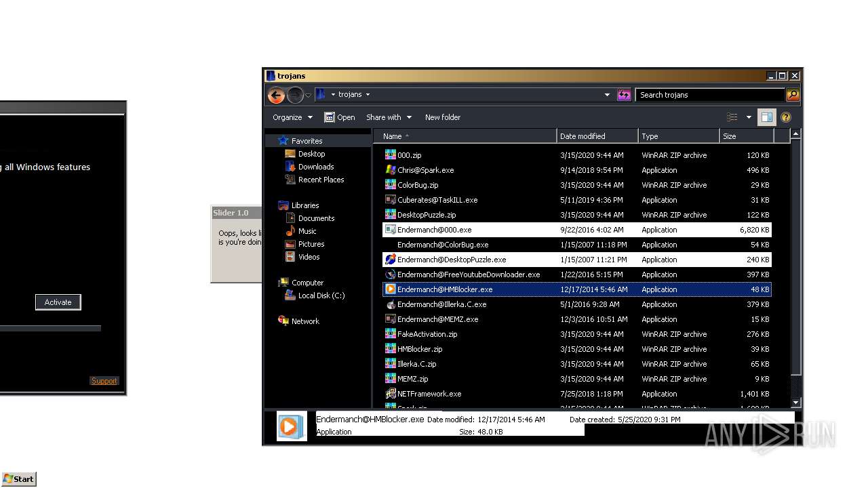Select the NETFramework.exe icon
The image size is (868, 488).
tap(390, 394)
